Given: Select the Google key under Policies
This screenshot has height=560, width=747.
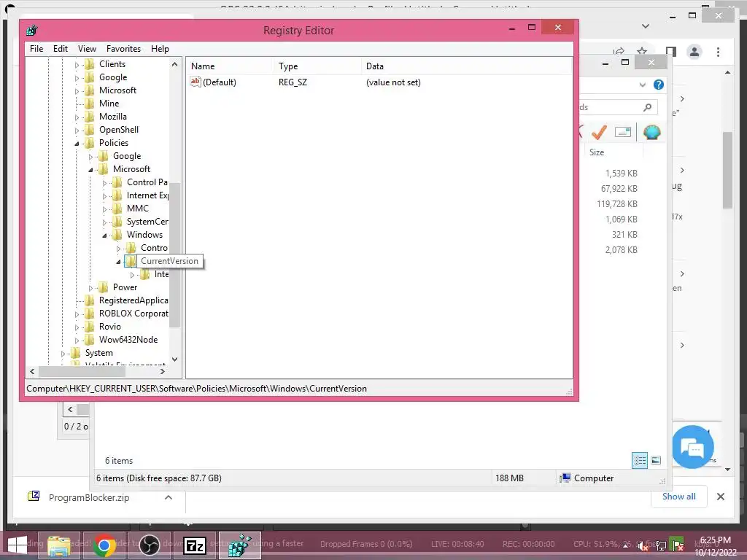Looking at the screenshot, I should 127,156.
